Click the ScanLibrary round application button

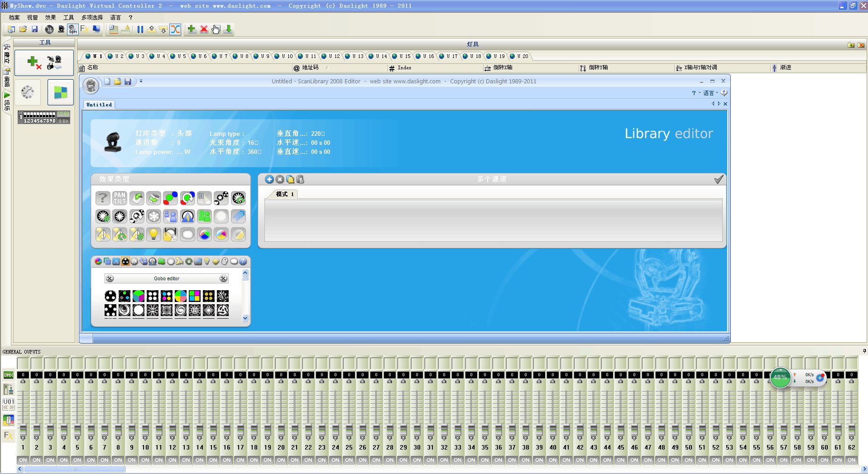coord(91,86)
